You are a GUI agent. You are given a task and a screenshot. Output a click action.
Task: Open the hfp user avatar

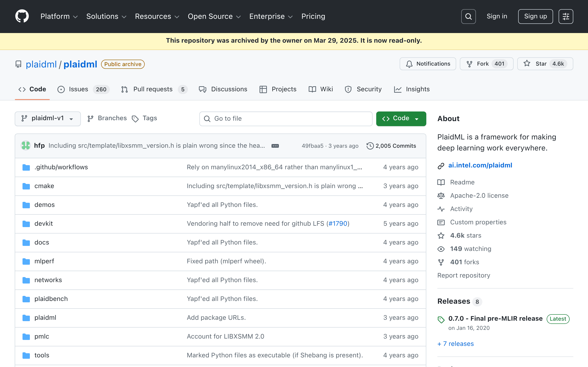point(25,145)
